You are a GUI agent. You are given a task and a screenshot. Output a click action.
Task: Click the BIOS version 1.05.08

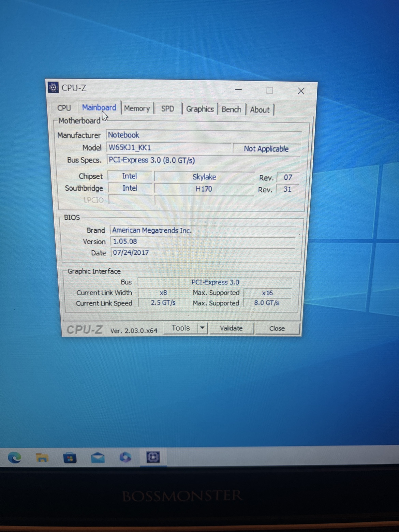[203, 241]
